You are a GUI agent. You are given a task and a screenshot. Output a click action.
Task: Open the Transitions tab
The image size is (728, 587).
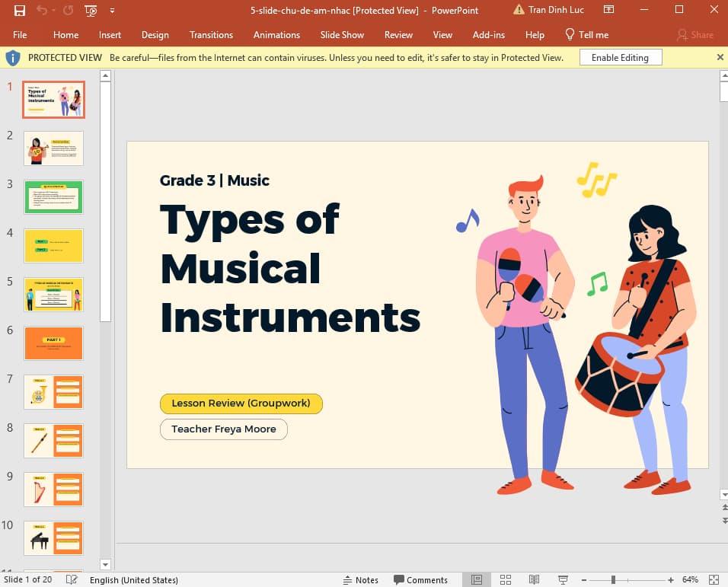point(211,34)
